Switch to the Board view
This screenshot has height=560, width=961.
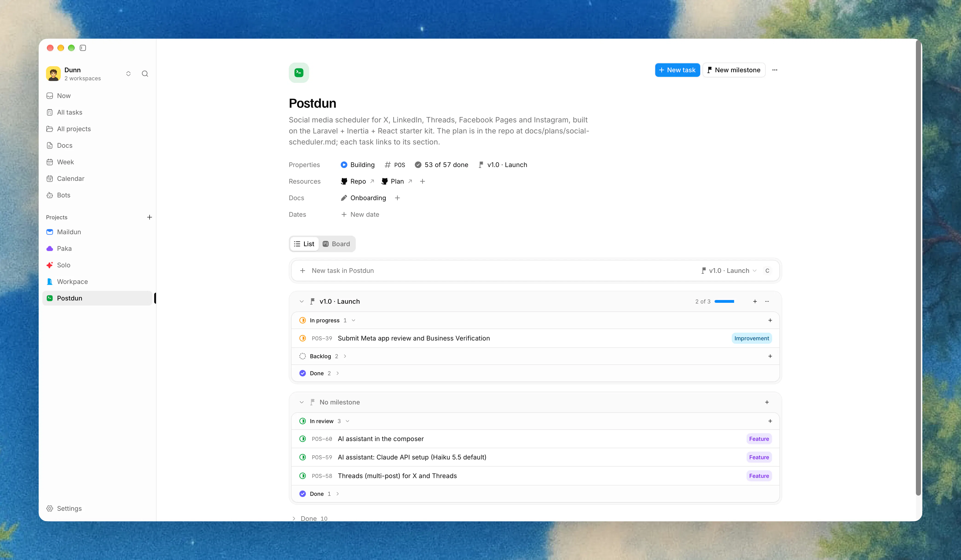[336, 244]
